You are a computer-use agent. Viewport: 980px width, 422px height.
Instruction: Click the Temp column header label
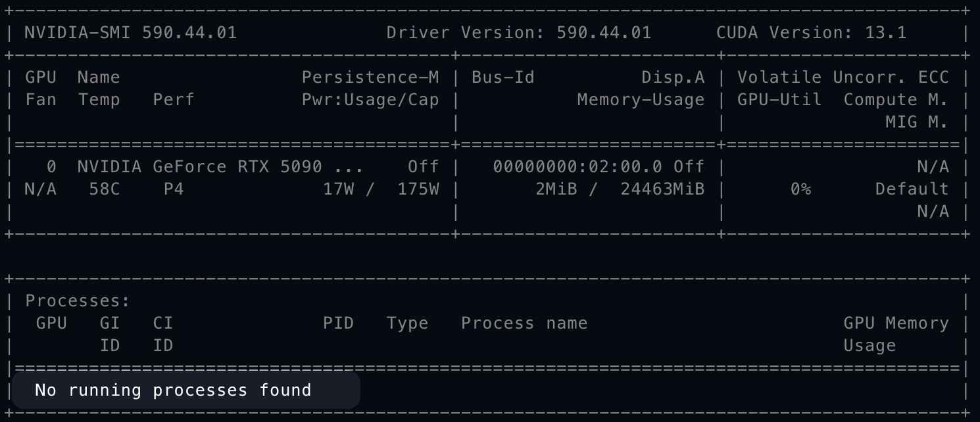pos(99,99)
